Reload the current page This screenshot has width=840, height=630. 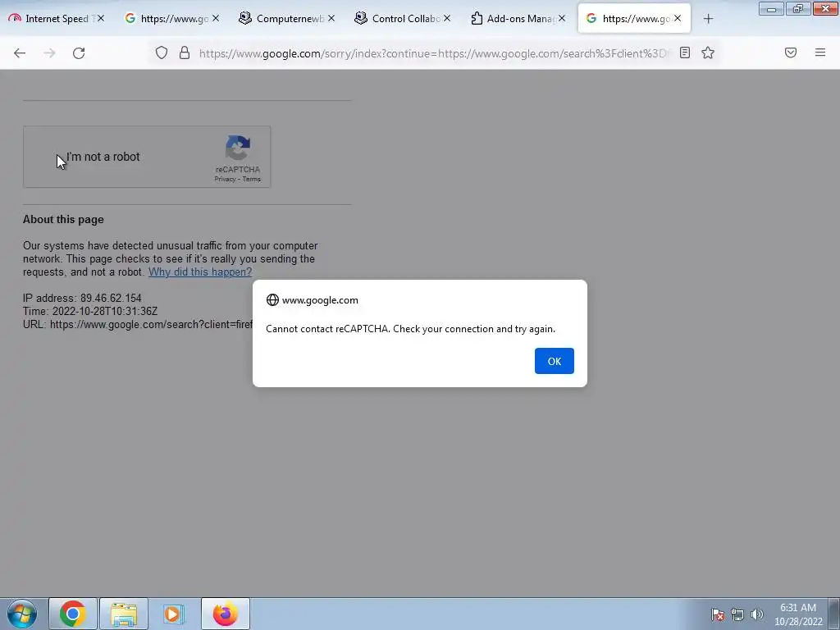(79, 53)
